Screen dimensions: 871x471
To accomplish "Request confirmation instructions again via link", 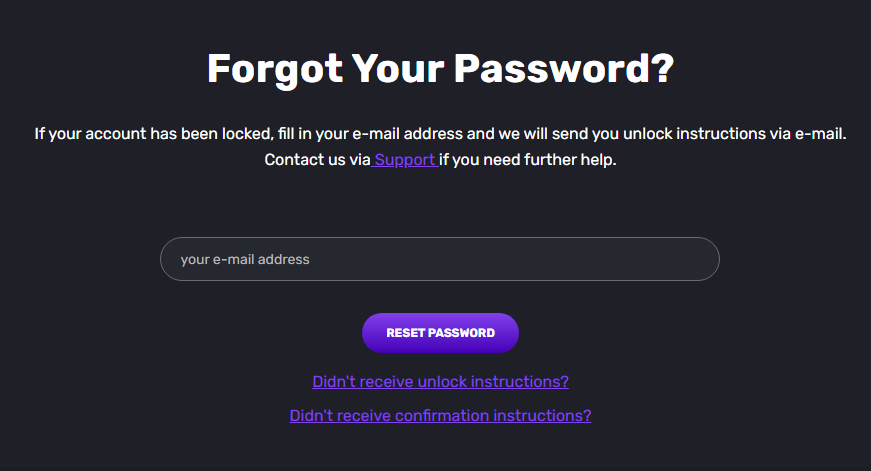I will (x=440, y=415).
